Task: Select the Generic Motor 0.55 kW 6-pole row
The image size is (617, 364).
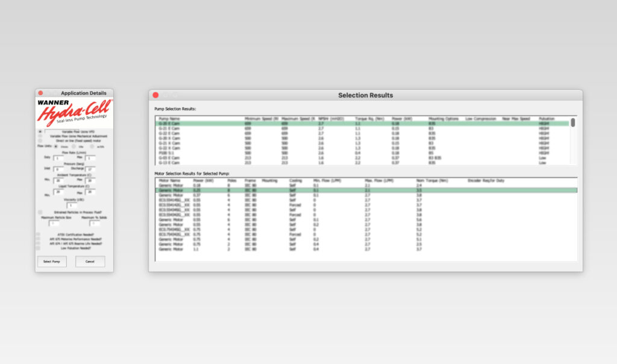Action: point(366,219)
